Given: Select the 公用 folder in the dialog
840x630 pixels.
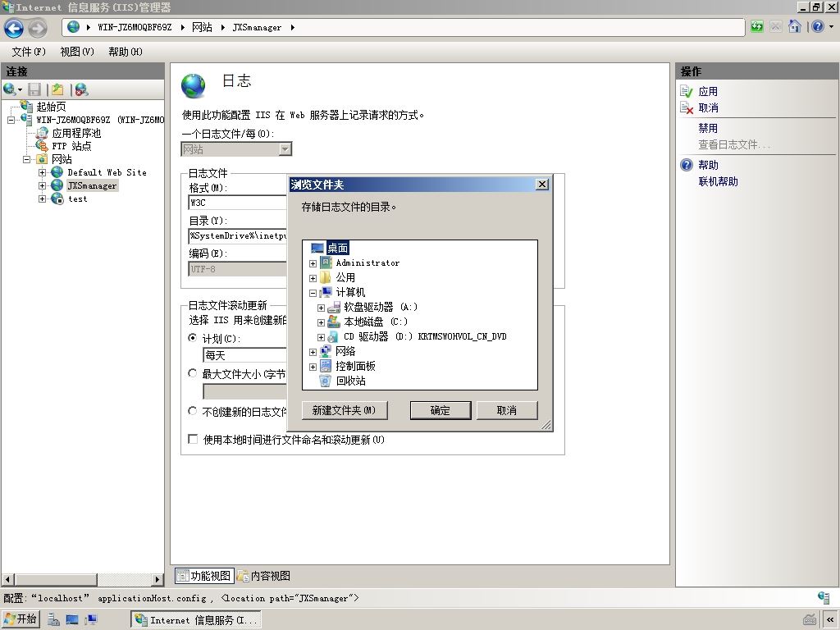Looking at the screenshot, I should [x=345, y=277].
